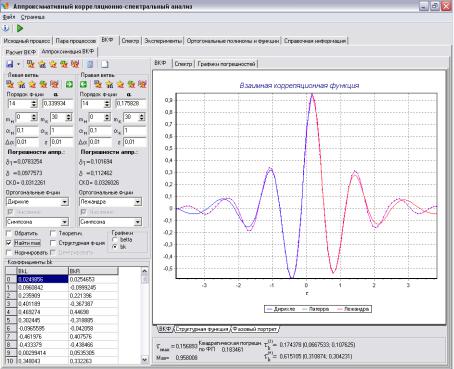Open Справочная информация tab

pyautogui.click(x=315, y=41)
